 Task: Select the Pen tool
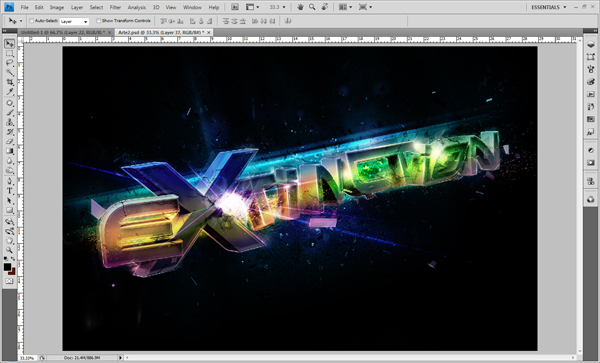[10, 181]
